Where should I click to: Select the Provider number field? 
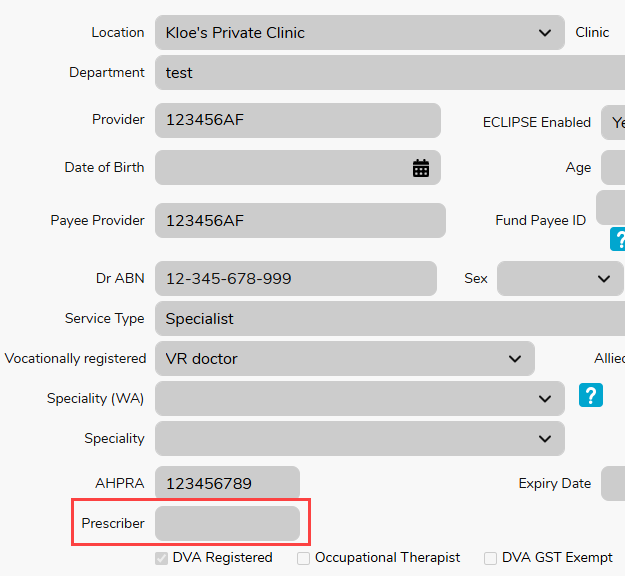coord(297,120)
